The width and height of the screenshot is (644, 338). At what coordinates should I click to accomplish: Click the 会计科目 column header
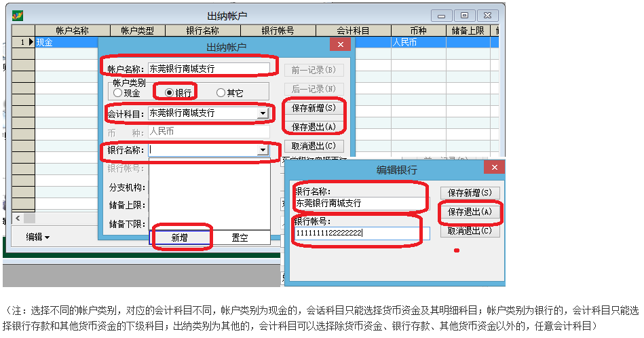tap(353, 31)
